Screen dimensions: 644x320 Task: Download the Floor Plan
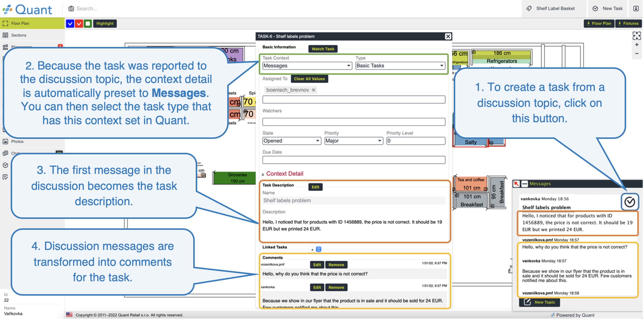(x=600, y=24)
